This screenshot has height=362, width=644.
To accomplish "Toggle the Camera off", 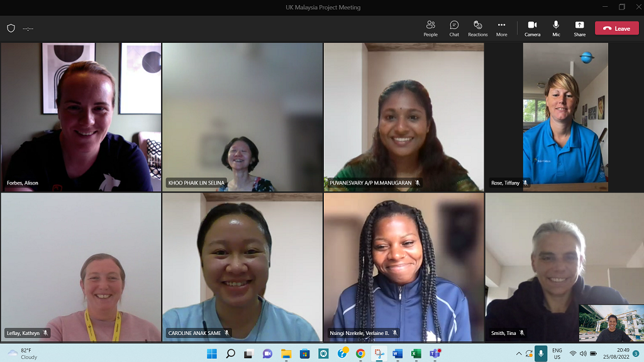I will (532, 28).
